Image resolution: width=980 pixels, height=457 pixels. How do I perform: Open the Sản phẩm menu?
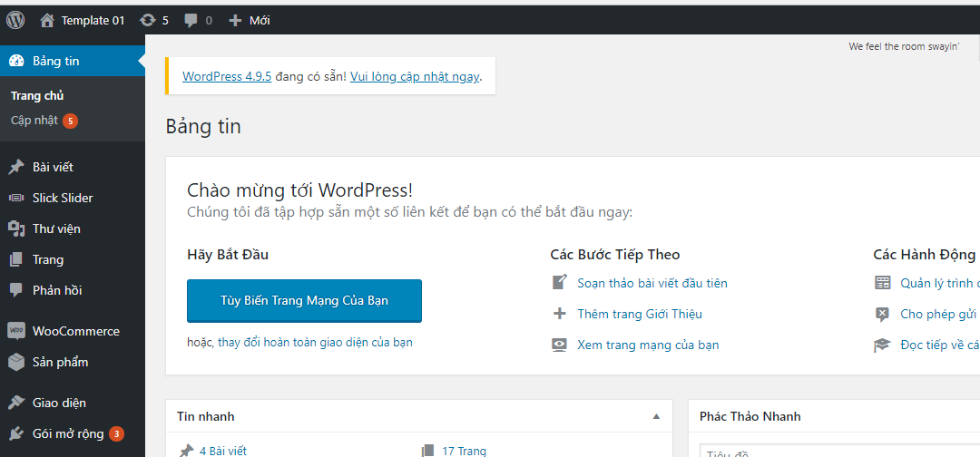click(x=73, y=362)
